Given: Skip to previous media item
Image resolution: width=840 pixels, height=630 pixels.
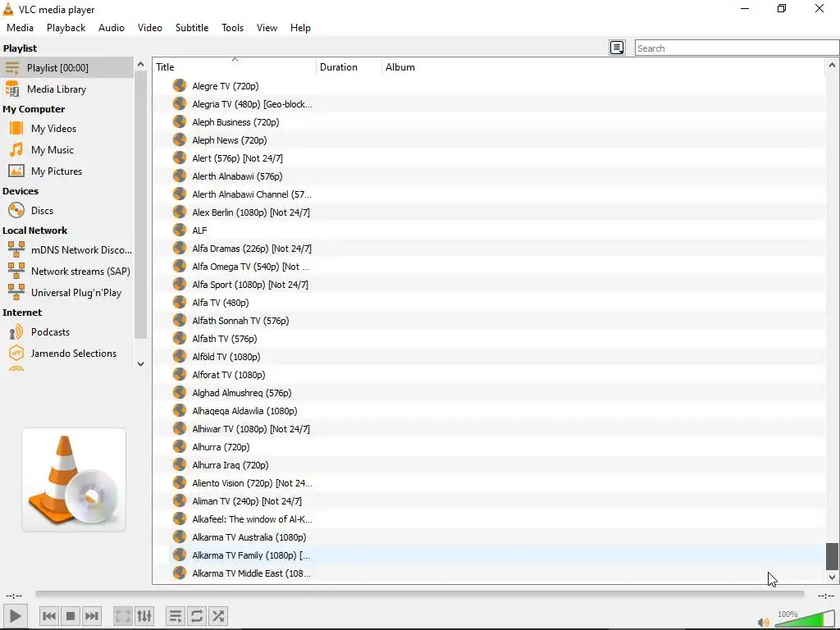Looking at the screenshot, I should coord(49,616).
